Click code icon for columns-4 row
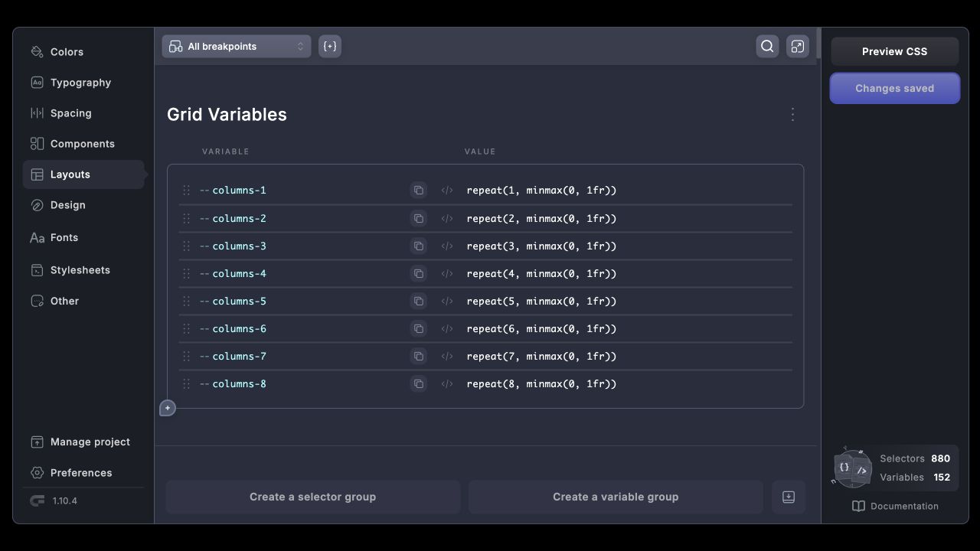The height and width of the screenshot is (551, 980). coord(447,274)
